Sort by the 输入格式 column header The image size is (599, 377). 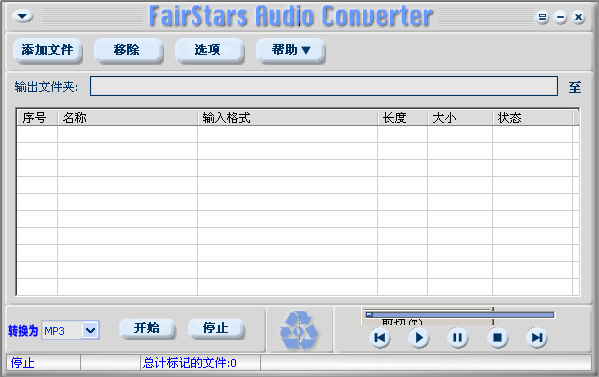click(287, 118)
